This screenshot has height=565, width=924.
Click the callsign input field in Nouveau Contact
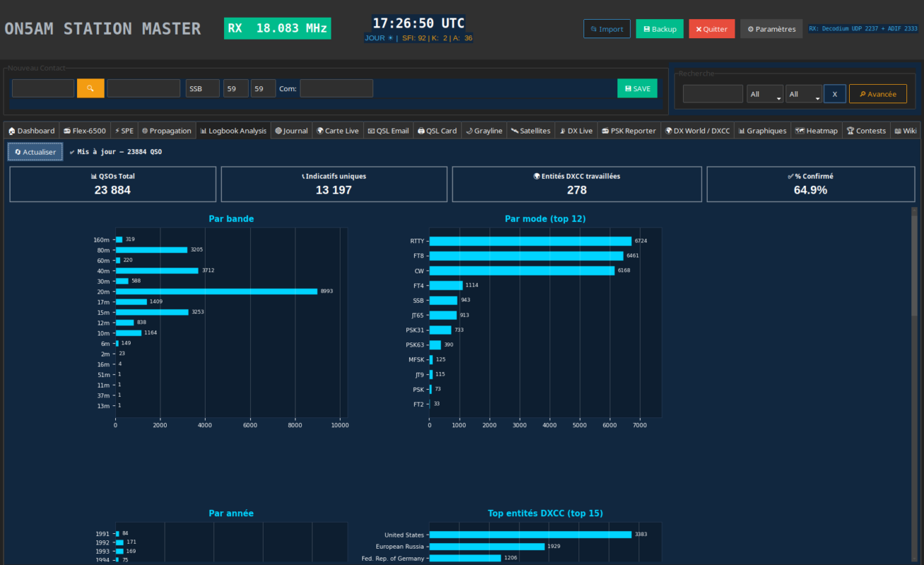coord(43,88)
